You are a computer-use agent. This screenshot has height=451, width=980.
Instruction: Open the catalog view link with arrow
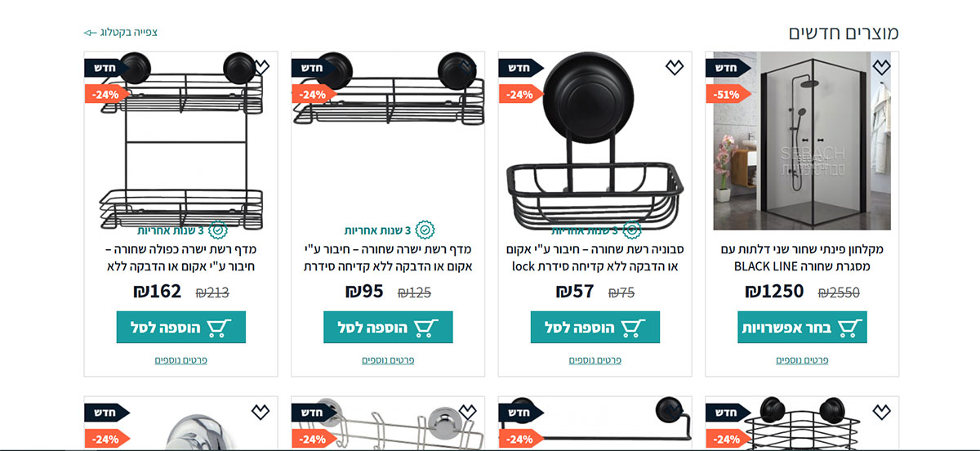[x=121, y=33]
